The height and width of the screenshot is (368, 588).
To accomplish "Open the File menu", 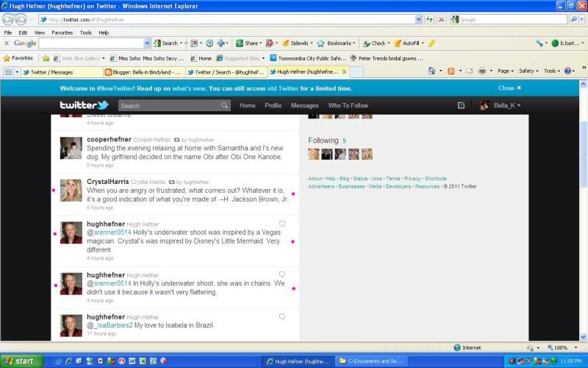I will 8,32.
